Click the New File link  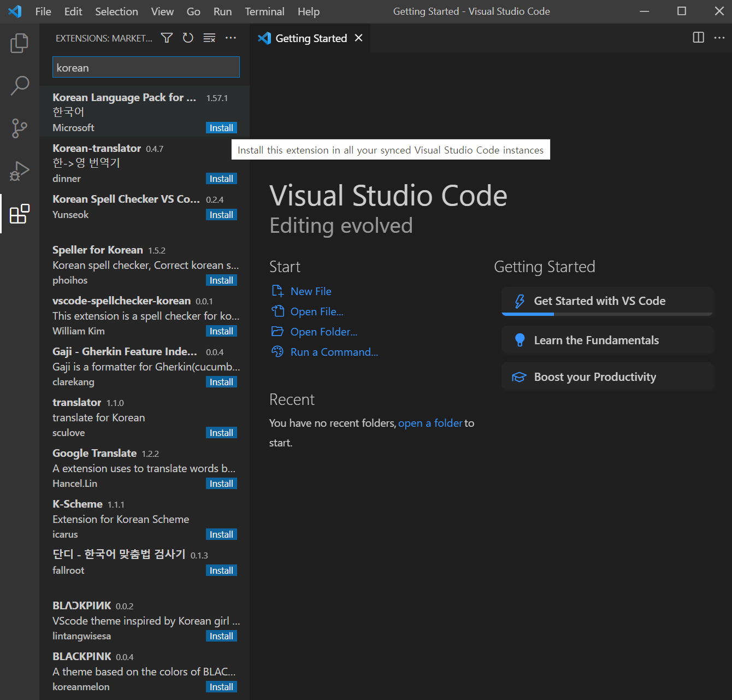coord(311,291)
